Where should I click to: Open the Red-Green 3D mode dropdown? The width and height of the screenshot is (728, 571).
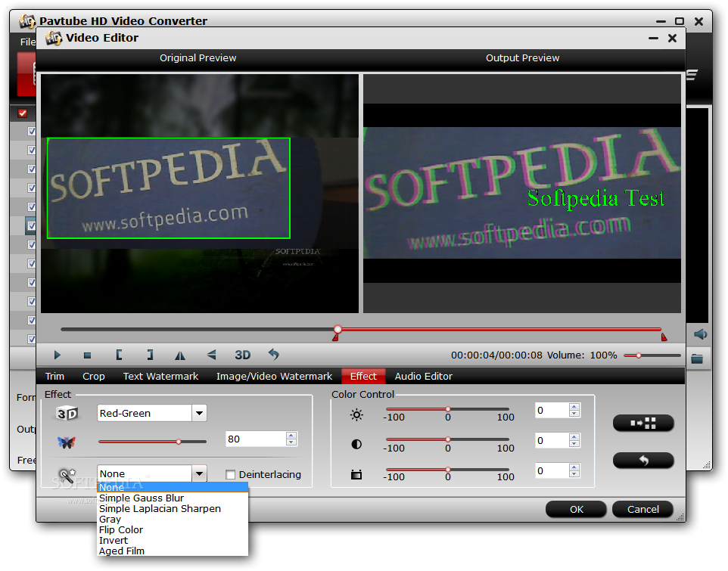point(199,413)
